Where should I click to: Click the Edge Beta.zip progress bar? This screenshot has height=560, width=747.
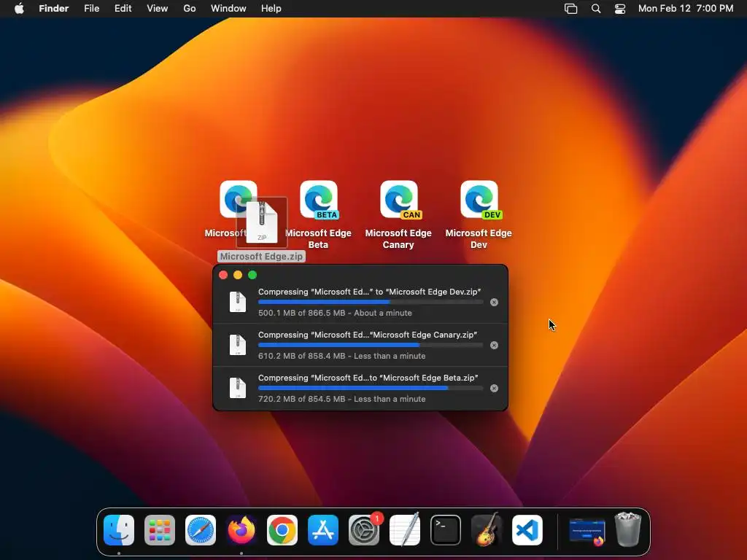tap(371, 388)
